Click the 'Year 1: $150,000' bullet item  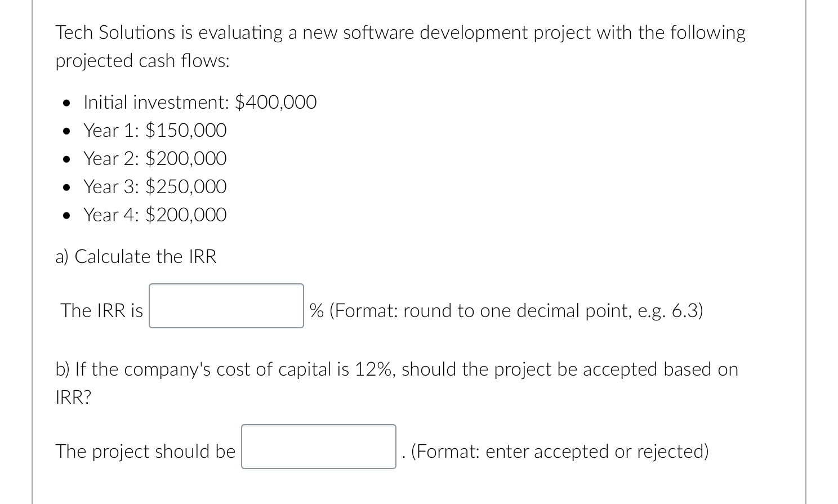click(154, 131)
